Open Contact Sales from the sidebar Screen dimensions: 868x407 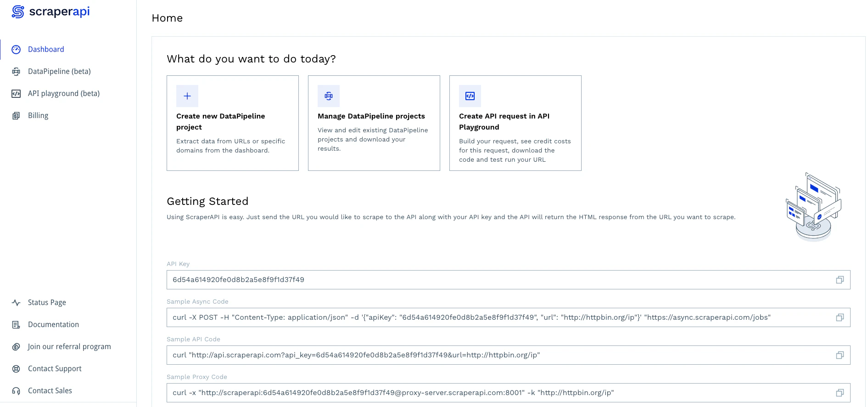click(50, 390)
